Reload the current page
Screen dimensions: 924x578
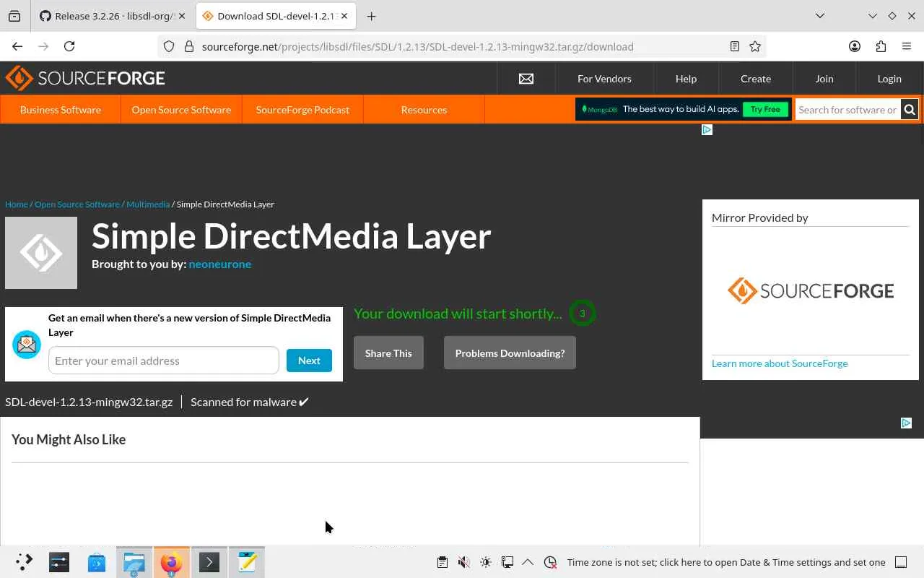click(x=69, y=46)
